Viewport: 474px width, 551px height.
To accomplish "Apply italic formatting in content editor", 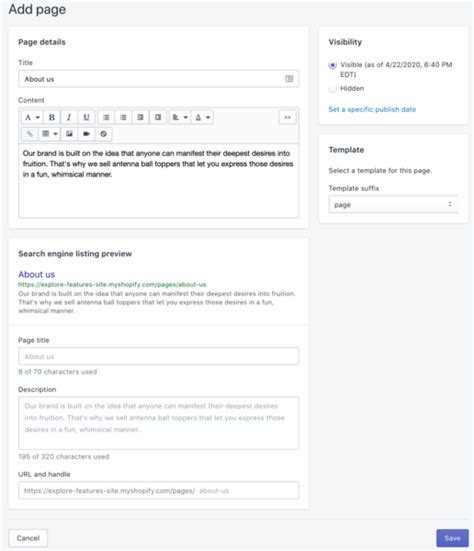I will pyautogui.click(x=69, y=117).
